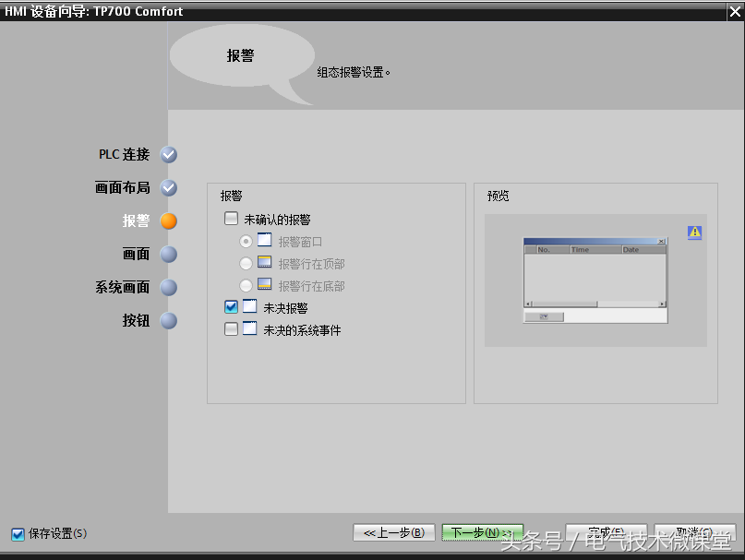
Task: Select the 报警窗口 radio button
Action: [x=246, y=242]
